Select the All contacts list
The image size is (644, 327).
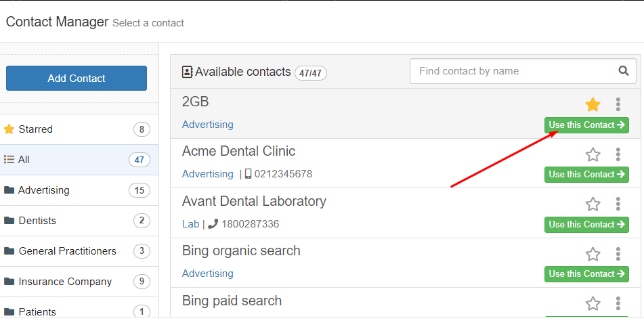coord(79,160)
